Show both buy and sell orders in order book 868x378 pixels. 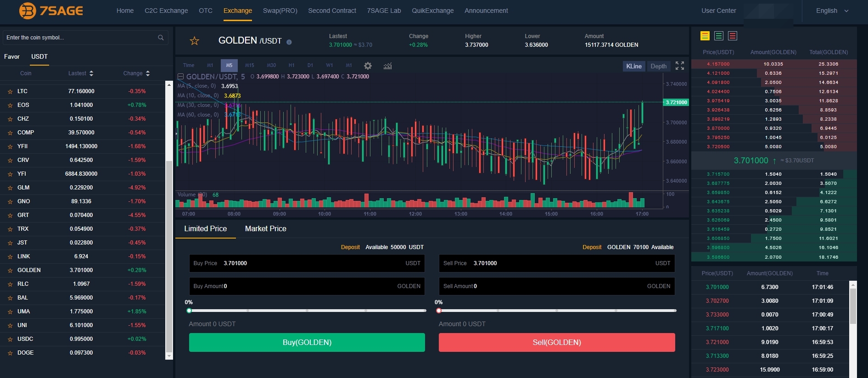[x=705, y=36]
